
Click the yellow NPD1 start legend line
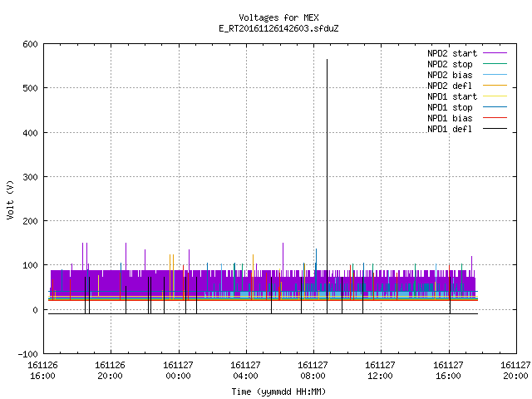(x=495, y=96)
